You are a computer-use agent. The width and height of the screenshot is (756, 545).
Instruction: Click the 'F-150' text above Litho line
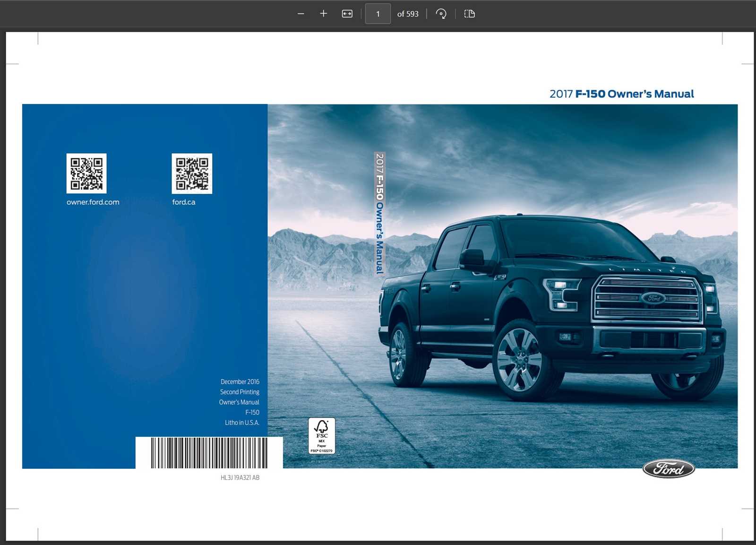coord(252,412)
